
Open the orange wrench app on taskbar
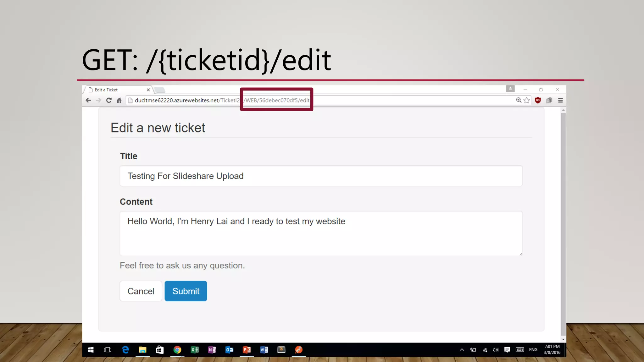tap(299, 350)
